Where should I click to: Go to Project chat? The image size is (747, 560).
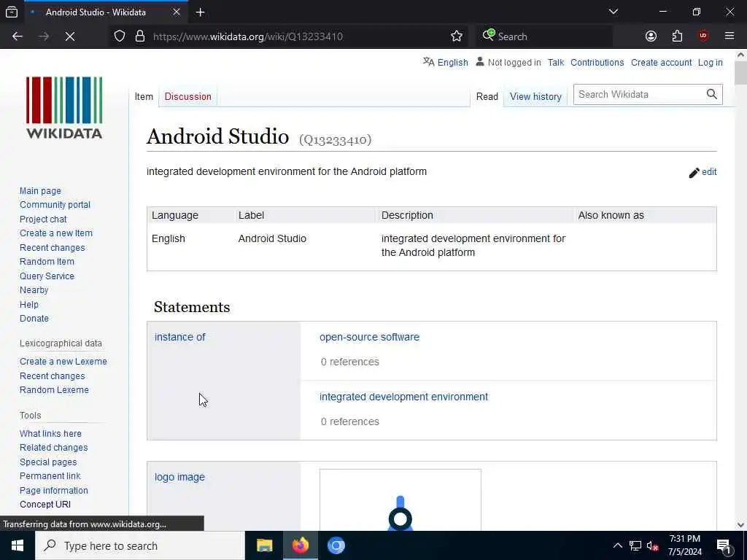(x=43, y=219)
